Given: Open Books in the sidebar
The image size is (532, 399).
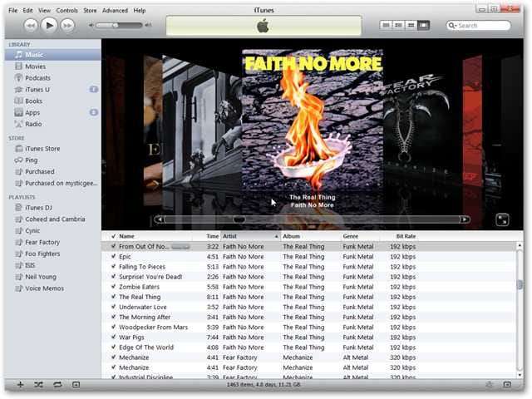Looking at the screenshot, I should [x=53, y=101].
